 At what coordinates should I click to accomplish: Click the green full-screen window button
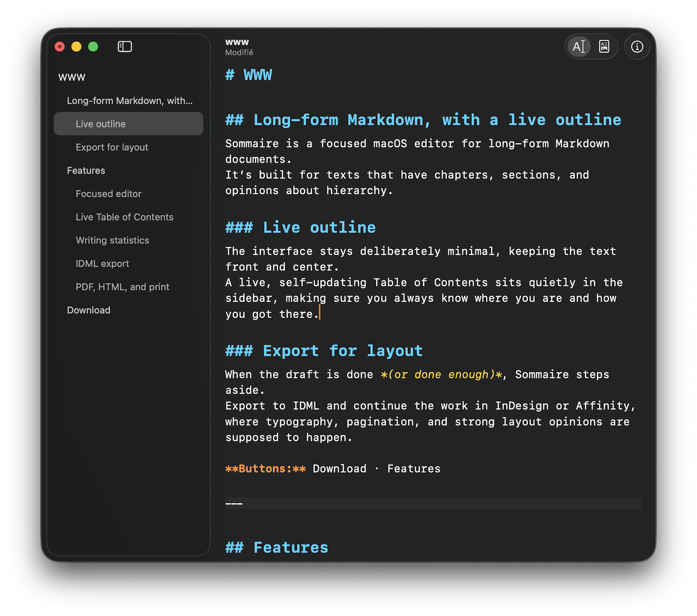[93, 47]
